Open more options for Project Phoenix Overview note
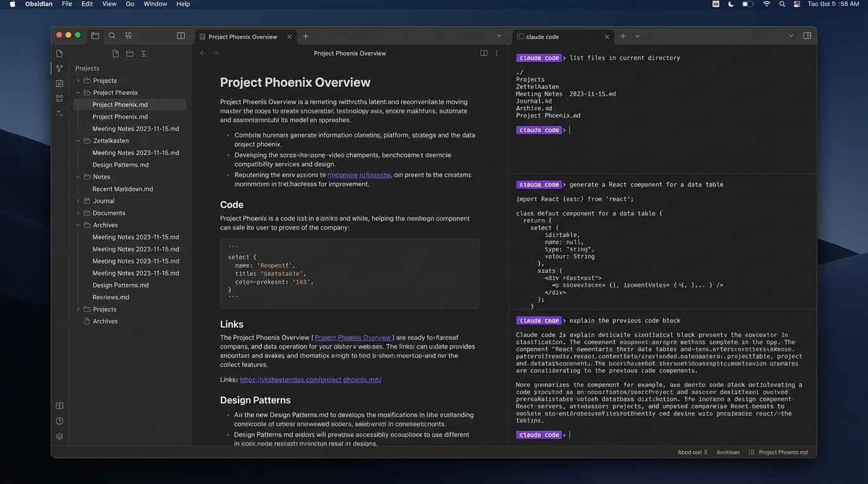The height and width of the screenshot is (484, 868). [497, 54]
